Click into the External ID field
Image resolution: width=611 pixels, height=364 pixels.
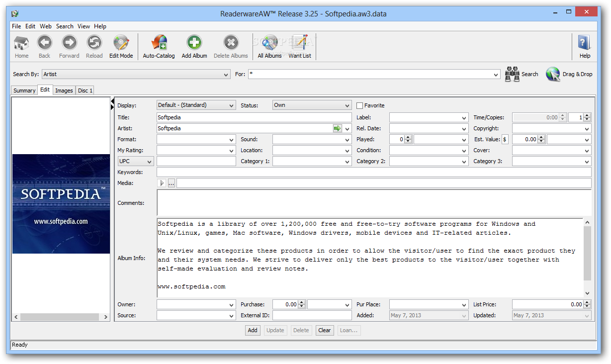(312, 315)
